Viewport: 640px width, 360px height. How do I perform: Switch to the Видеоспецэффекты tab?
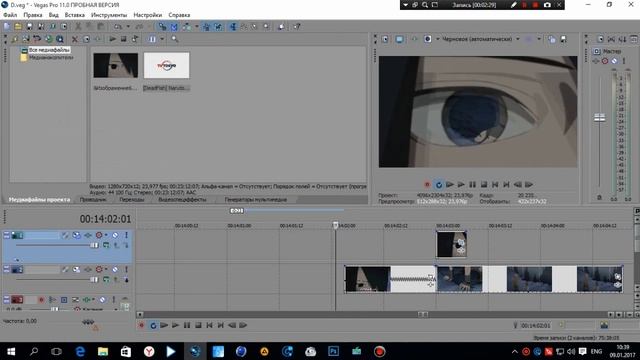(x=182, y=200)
